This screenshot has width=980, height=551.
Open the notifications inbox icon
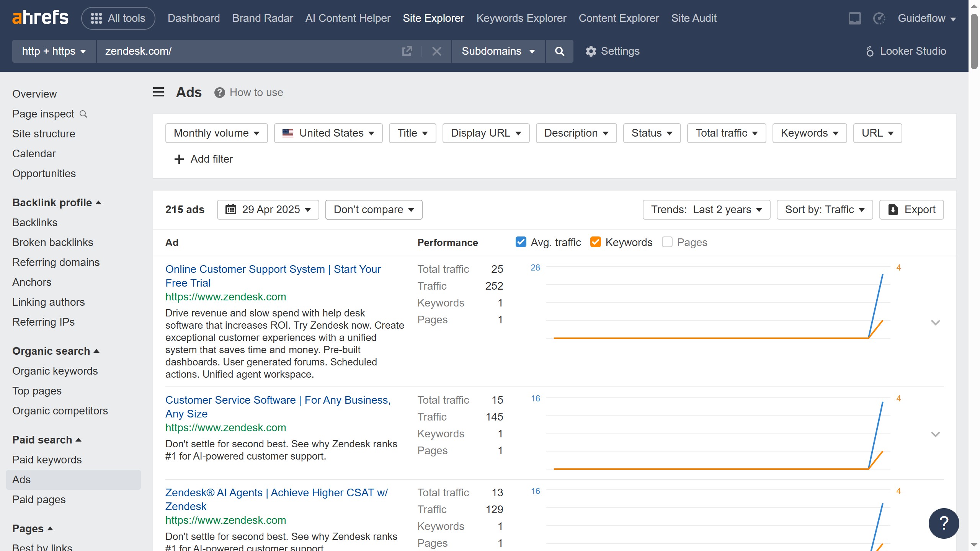coord(854,18)
